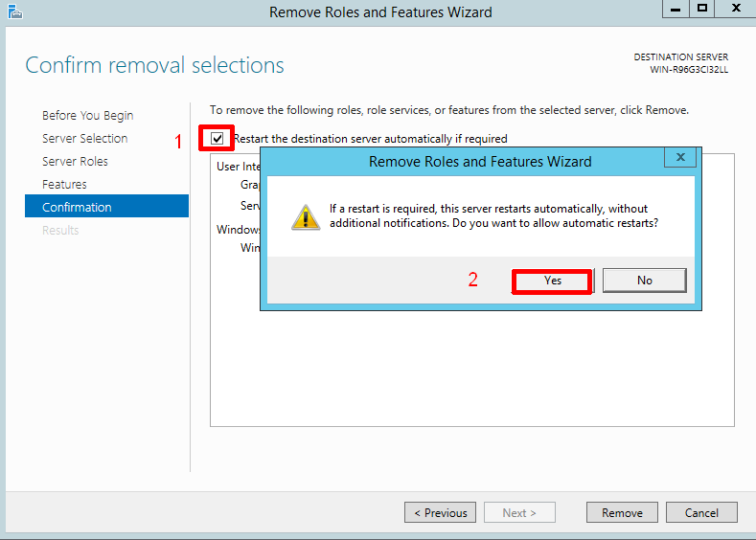Click the 'Confirm removal selections' heading

click(x=155, y=65)
